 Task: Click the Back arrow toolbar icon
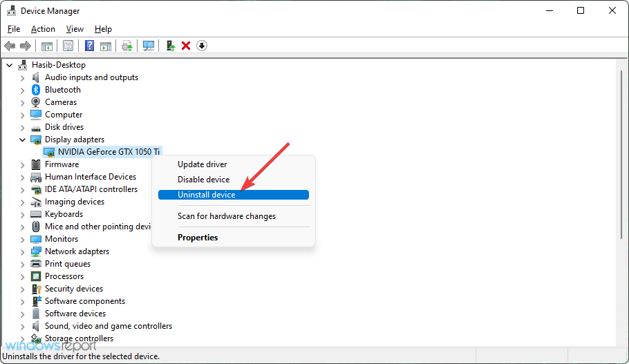point(10,46)
